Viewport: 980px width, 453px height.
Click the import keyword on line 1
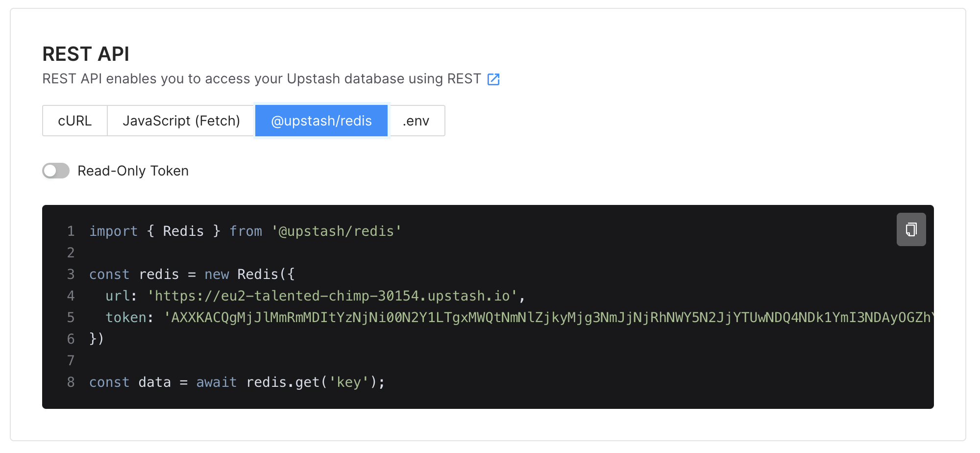tap(113, 231)
